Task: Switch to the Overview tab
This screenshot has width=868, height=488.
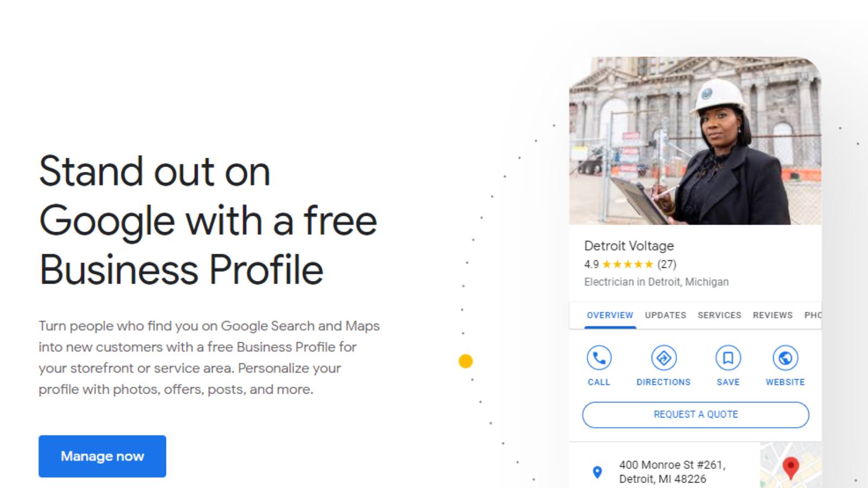Action: click(610, 315)
